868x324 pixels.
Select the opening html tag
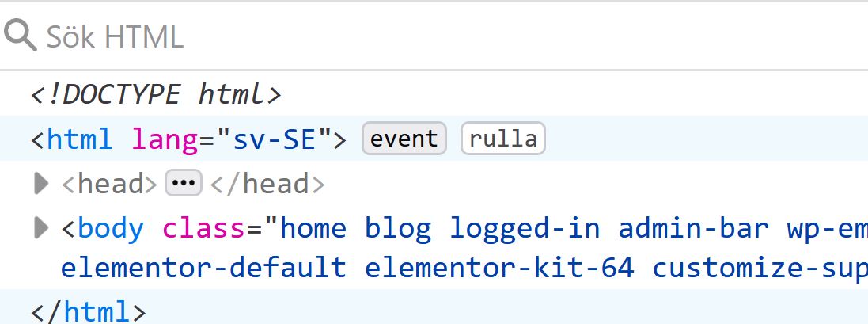click(x=79, y=139)
